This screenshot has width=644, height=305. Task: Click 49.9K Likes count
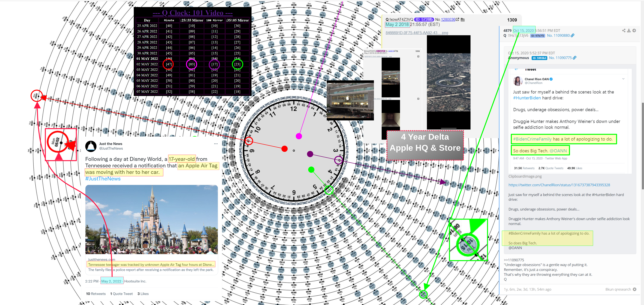574,168
